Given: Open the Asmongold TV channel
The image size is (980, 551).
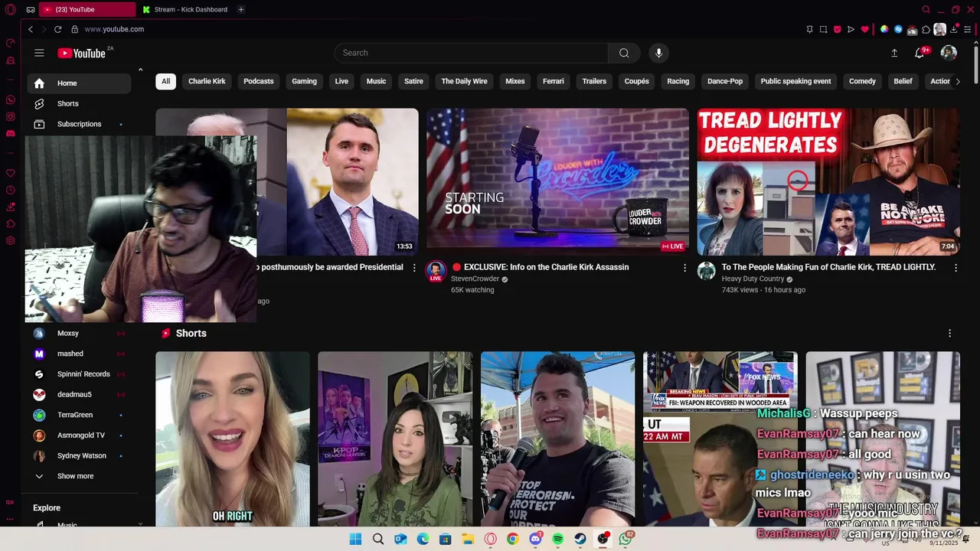Looking at the screenshot, I should [79, 435].
